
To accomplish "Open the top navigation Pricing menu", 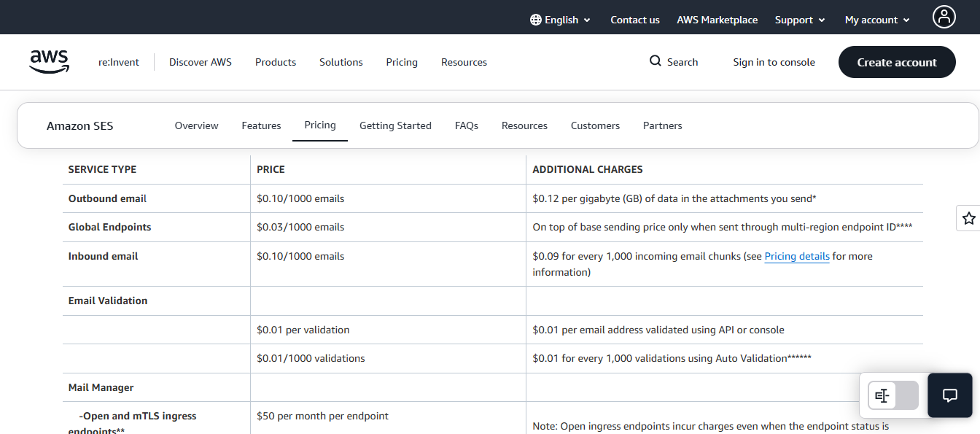I will (x=402, y=62).
